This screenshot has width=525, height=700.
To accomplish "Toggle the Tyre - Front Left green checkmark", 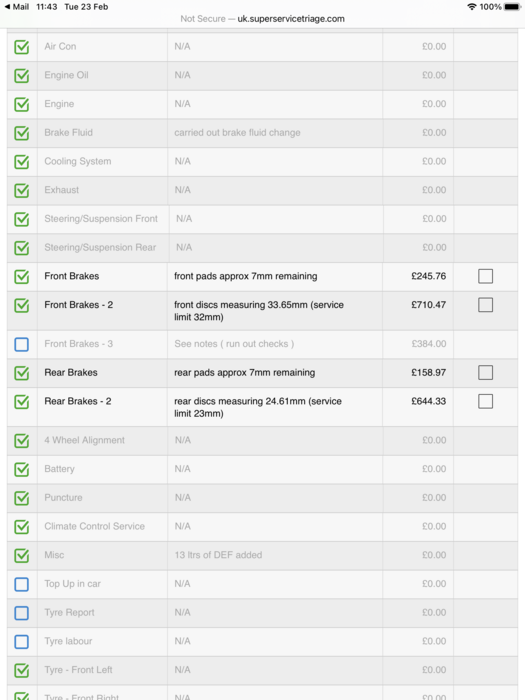I will [x=21, y=671].
